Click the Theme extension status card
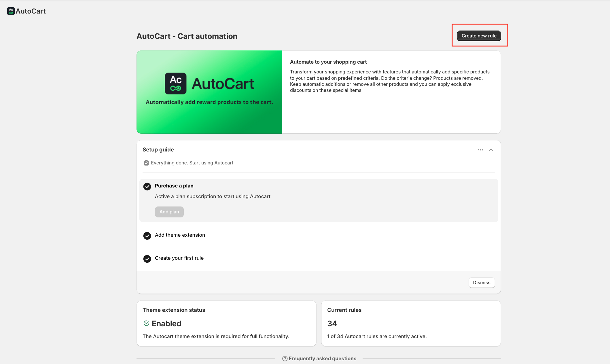 pos(226,323)
